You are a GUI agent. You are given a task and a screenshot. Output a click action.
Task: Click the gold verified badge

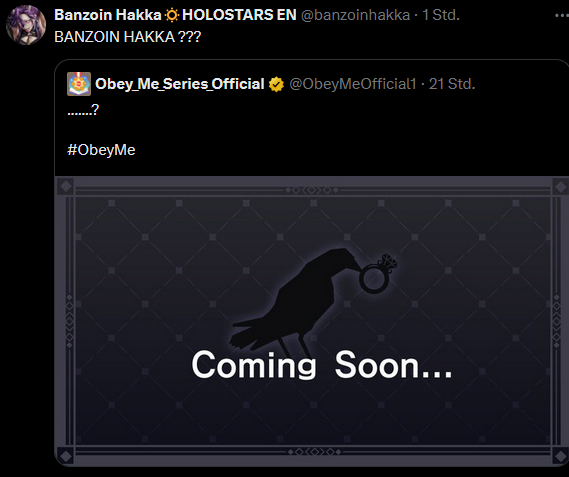point(276,84)
